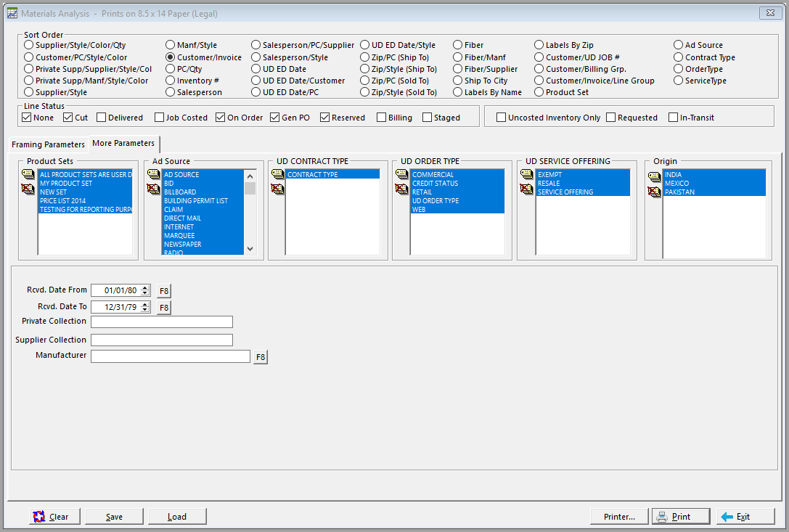Click the Load button
789x532 pixels.
177,517
